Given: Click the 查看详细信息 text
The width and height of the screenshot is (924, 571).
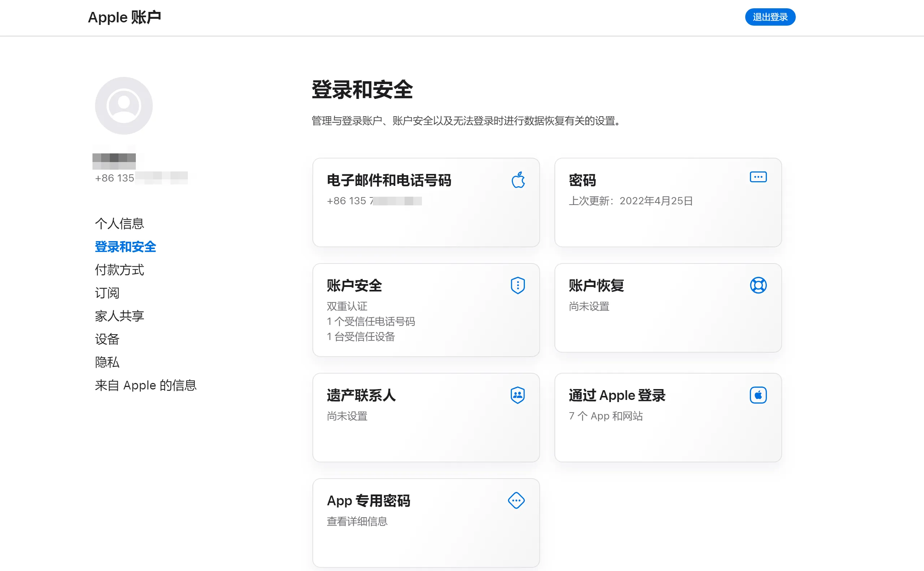Looking at the screenshot, I should point(357,522).
